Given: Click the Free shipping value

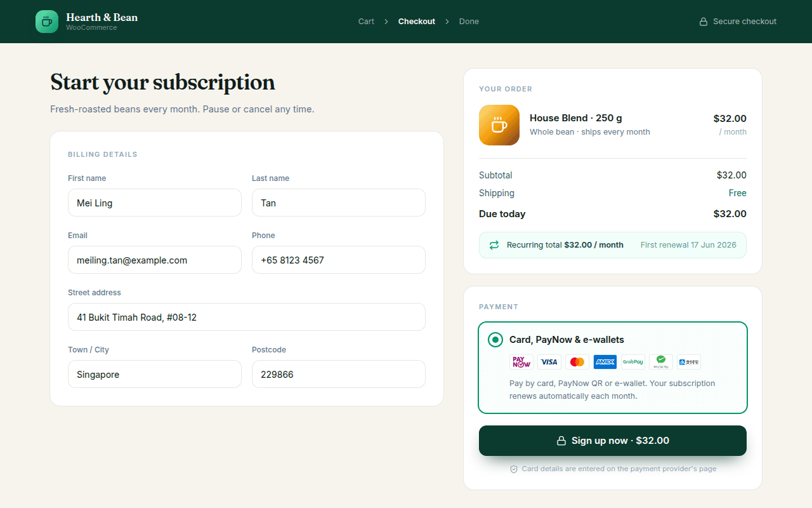Looking at the screenshot, I should click(x=738, y=193).
